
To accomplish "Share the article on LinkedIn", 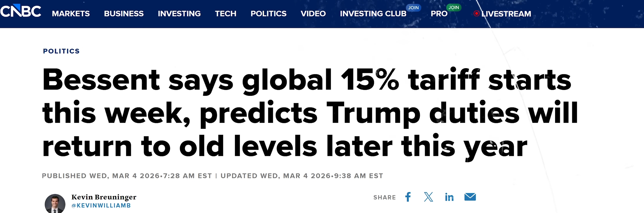I will 449,197.
